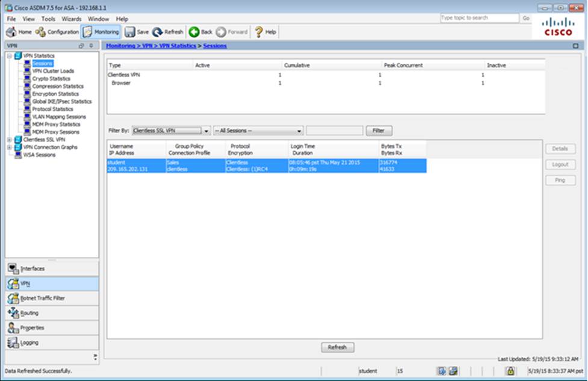Open the Wizards menu
588x381 pixels.
tap(71, 19)
